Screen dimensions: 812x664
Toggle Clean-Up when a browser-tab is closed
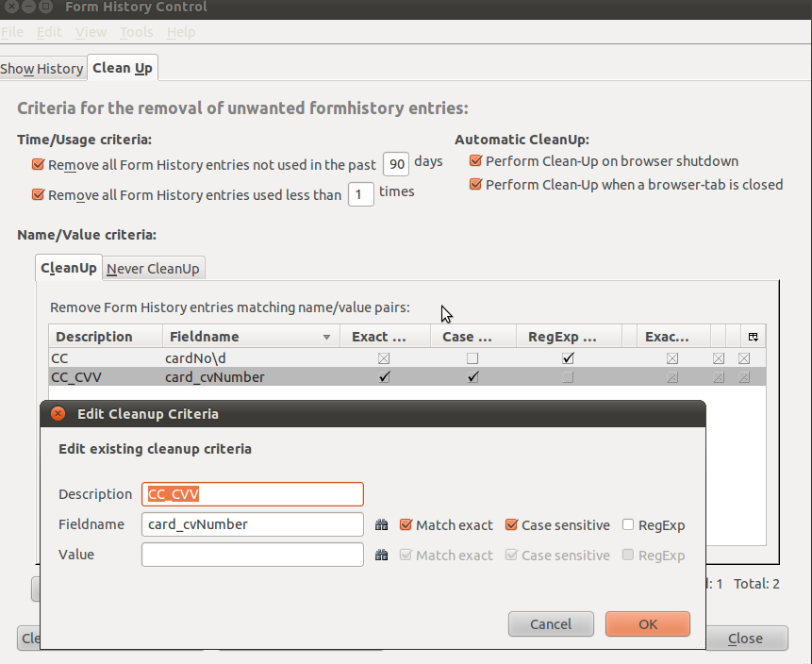pyautogui.click(x=475, y=184)
